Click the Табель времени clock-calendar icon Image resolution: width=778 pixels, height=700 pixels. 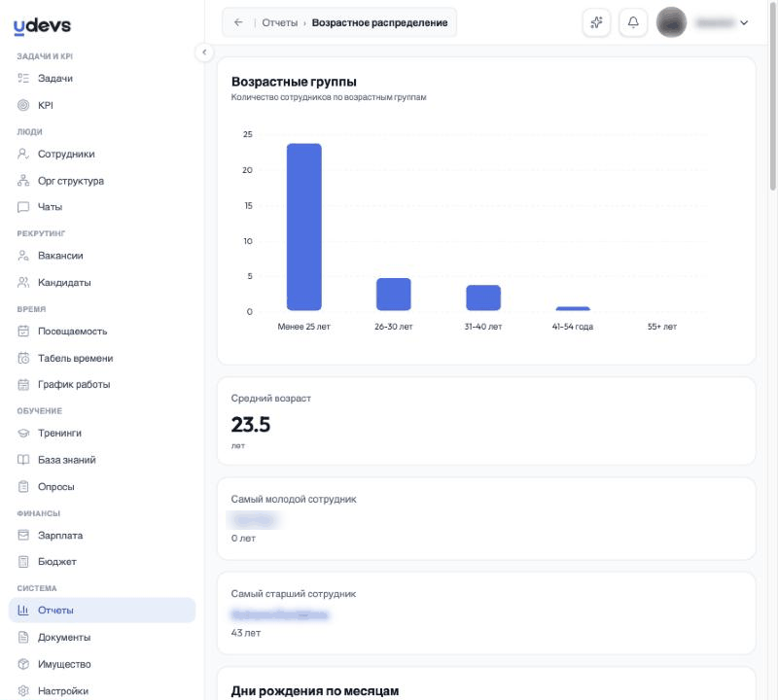click(x=23, y=358)
